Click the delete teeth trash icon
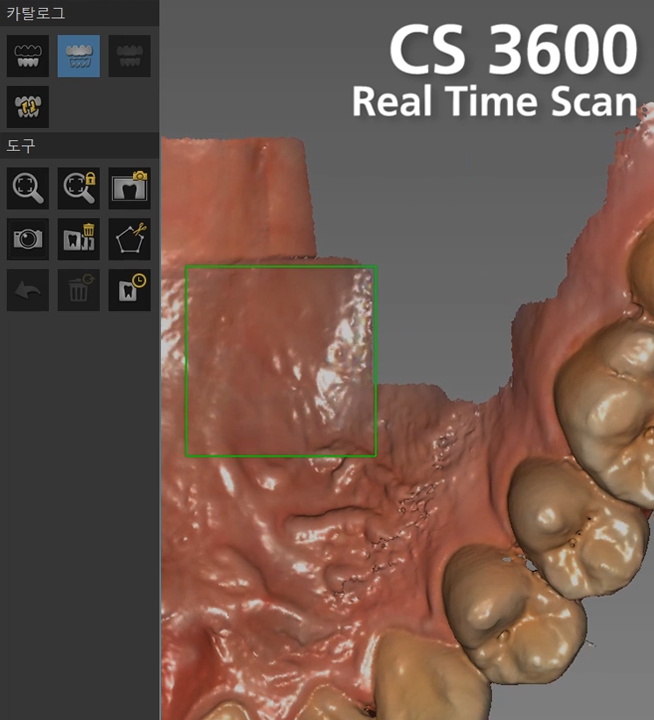Viewport: 654px width, 720px height. 79,239
